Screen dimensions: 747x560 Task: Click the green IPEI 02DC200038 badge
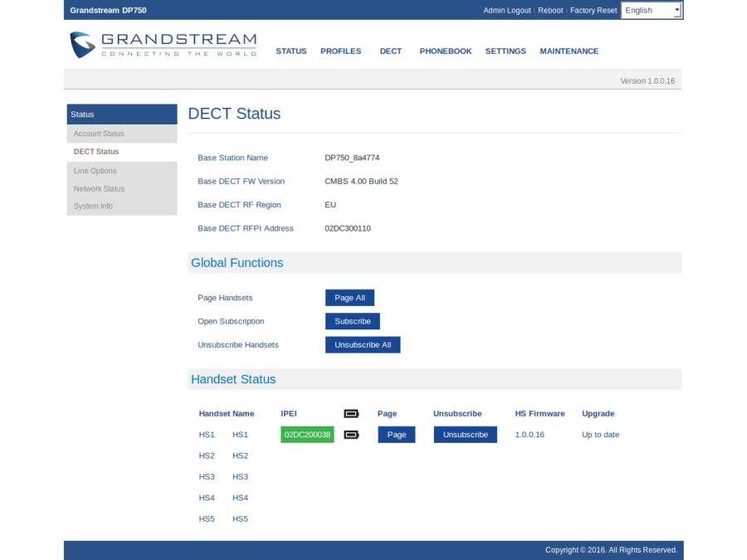pos(307,435)
